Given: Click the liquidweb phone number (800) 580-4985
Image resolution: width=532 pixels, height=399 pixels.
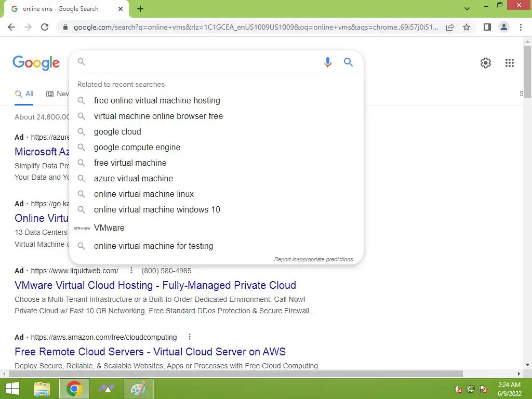Looking at the screenshot, I should (166, 271).
